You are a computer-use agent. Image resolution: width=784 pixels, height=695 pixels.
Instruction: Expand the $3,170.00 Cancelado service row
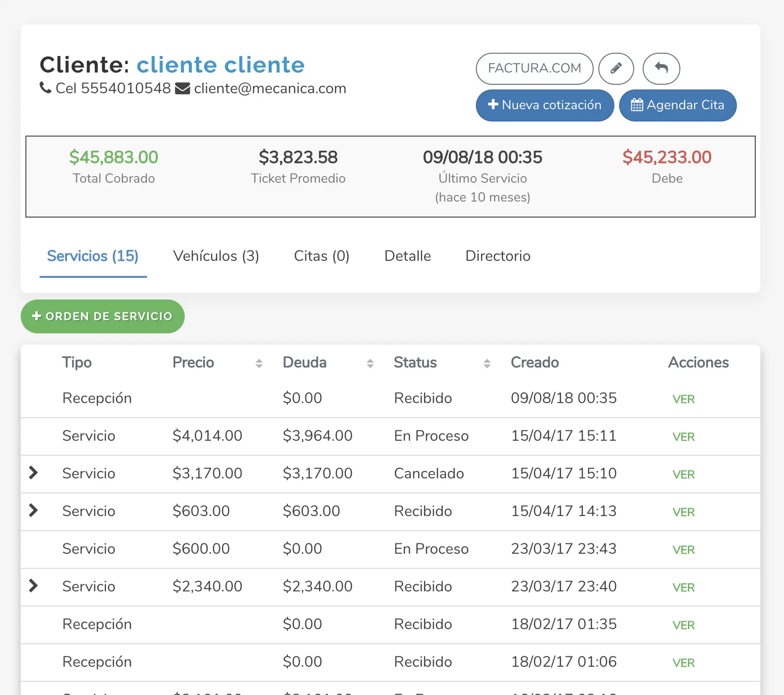click(33, 473)
